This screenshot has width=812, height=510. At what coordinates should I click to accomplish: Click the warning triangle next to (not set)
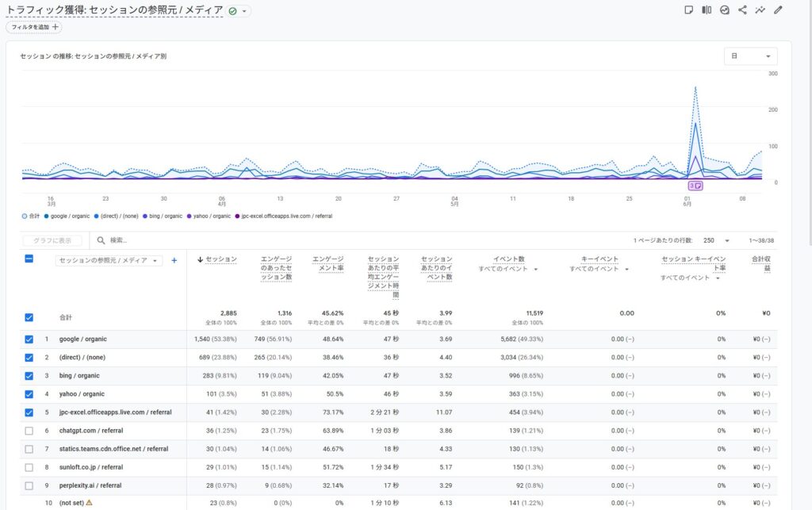[89, 502]
